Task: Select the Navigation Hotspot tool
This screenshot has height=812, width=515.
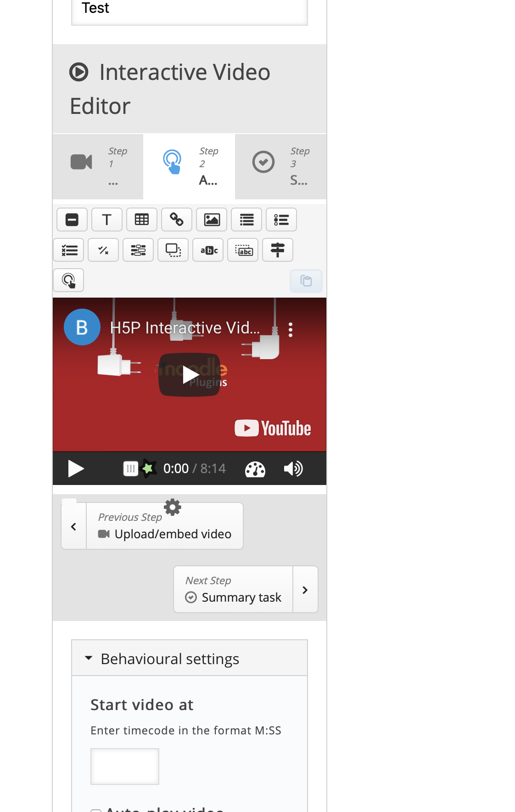Action: point(68,280)
